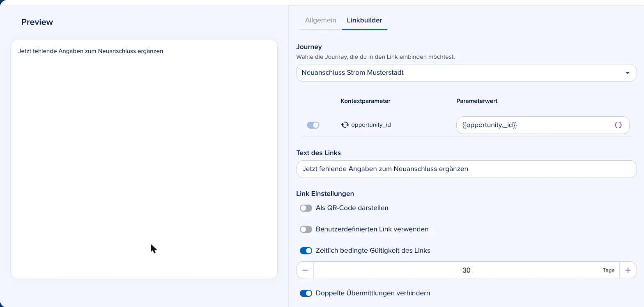The width and height of the screenshot is (644, 307).
Task: Switch to the Allgemein tab
Action: (321, 20)
